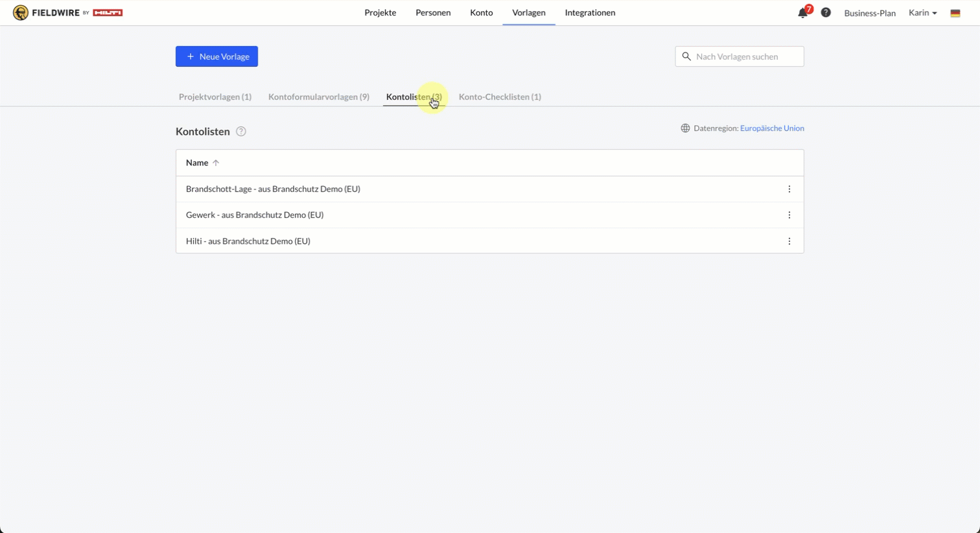Open the Personen menu
The width and height of the screenshot is (980, 533).
coord(433,13)
